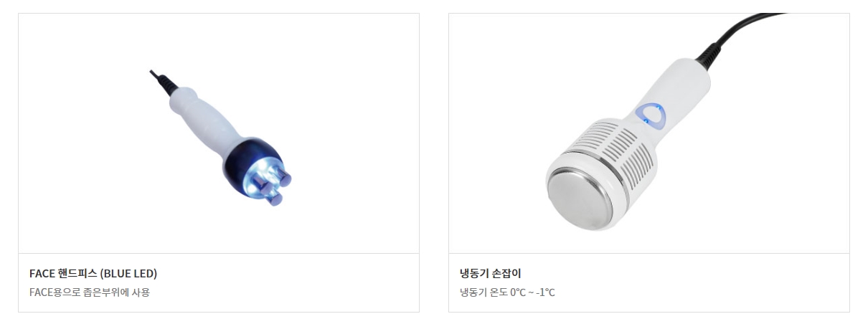Open the cryo handle product image
The height and width of the screenshot is (329, 868).
tap(649, 133)
